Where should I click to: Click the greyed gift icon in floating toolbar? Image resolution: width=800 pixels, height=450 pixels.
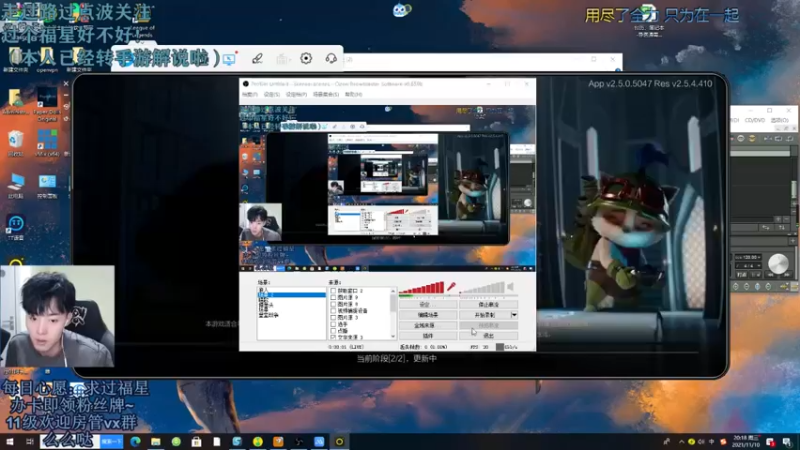[x=283, y=59]
